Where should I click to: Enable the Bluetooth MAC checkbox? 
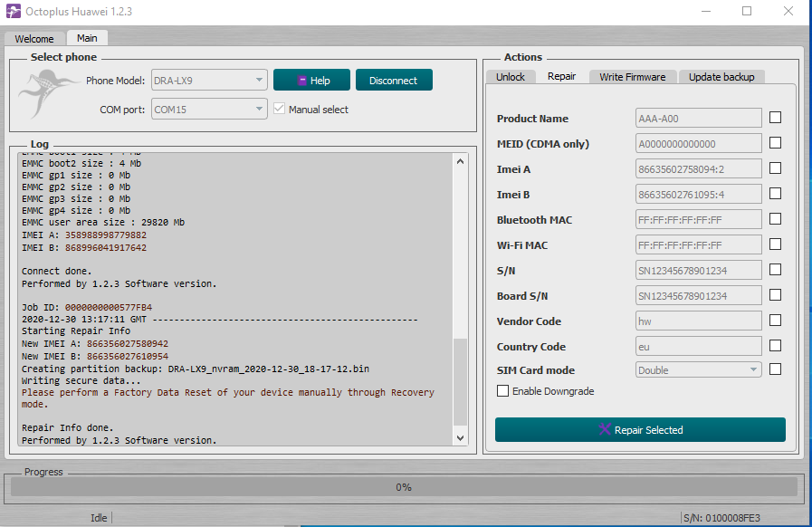point(775,218)
